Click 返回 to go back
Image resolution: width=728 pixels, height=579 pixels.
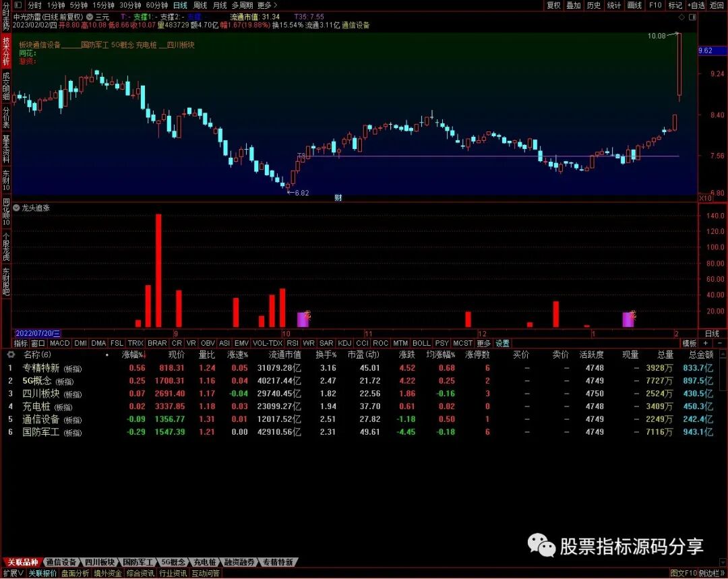tap(717, 5)
